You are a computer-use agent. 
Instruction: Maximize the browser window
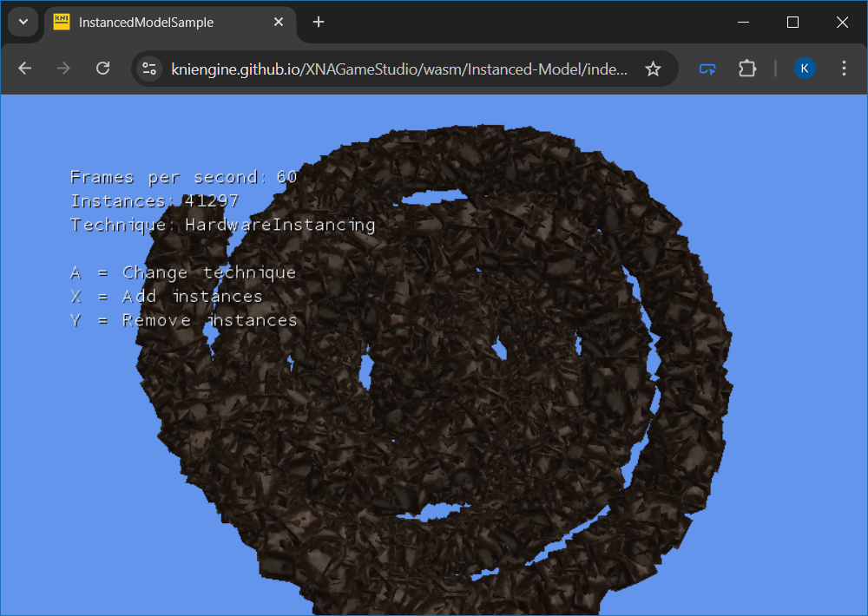792,23
